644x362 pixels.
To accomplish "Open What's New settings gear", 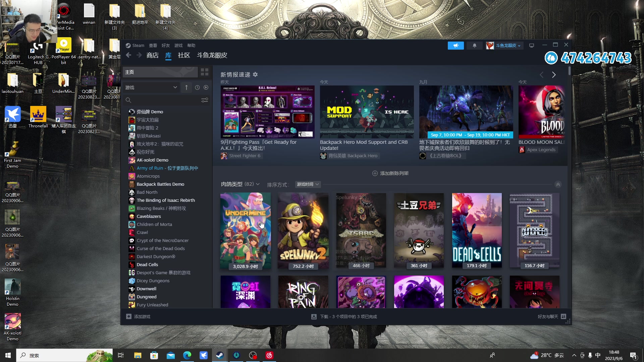I will pyautogui.click(x=255, y=74).
